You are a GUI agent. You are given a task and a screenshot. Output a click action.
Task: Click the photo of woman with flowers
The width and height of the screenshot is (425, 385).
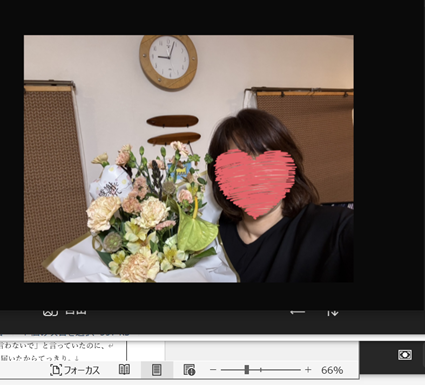(189, 159)
